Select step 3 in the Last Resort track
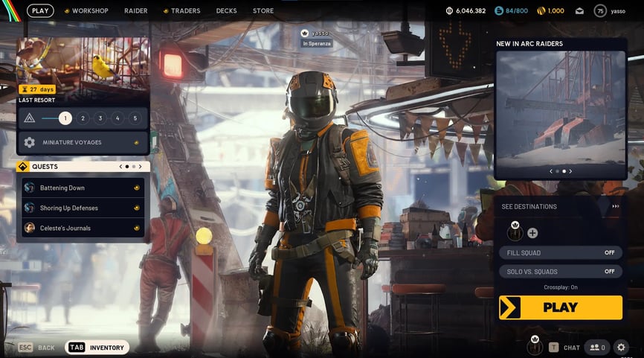 [x=100, y=118]
